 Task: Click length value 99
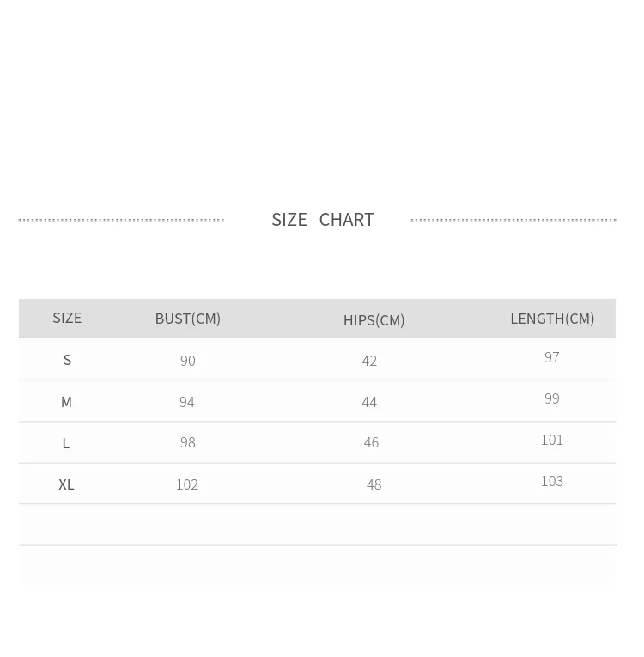click(552, 398)
